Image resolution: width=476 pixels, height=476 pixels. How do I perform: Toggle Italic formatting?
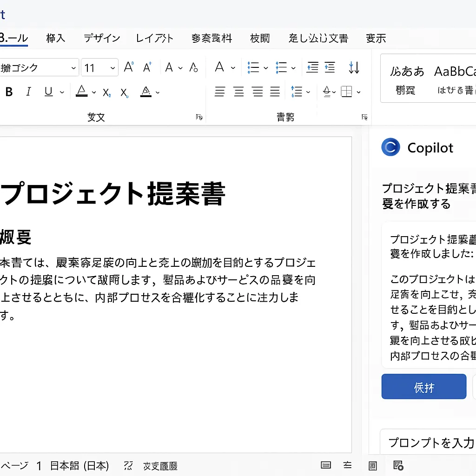click(28, 92)
